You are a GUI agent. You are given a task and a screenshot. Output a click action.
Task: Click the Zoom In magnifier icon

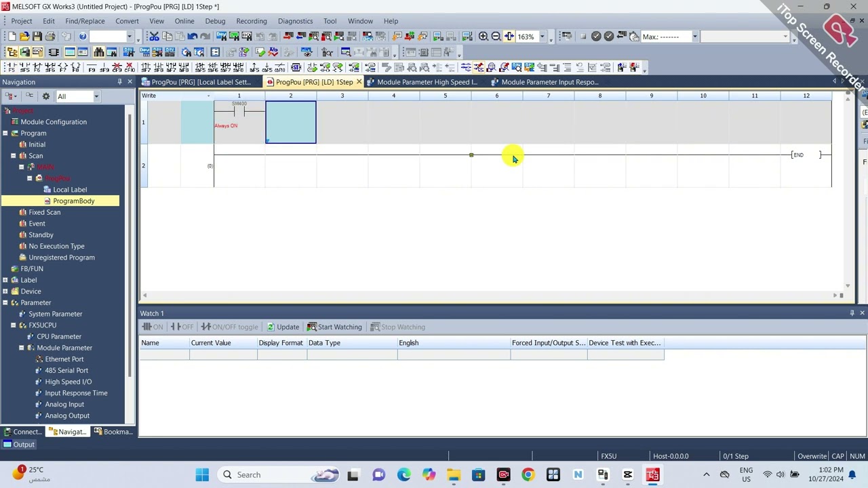point(484,37)
